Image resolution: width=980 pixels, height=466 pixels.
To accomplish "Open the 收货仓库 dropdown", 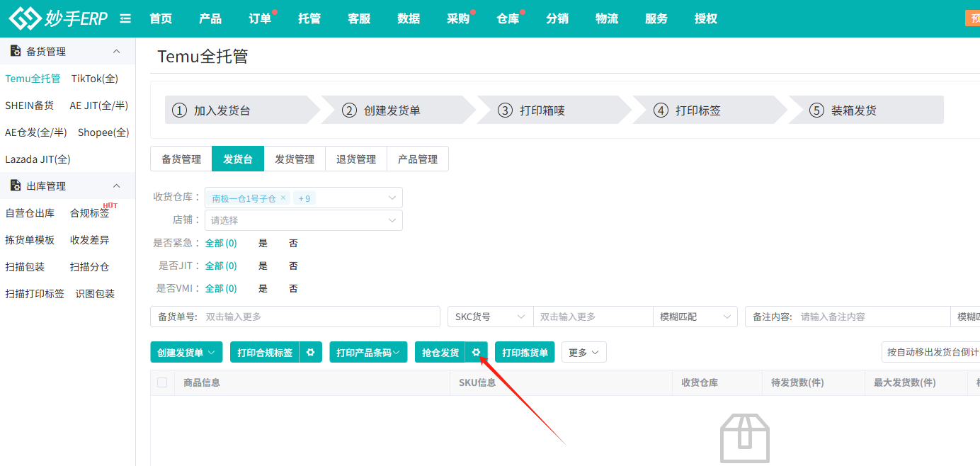I will click(x=304, y=198).
